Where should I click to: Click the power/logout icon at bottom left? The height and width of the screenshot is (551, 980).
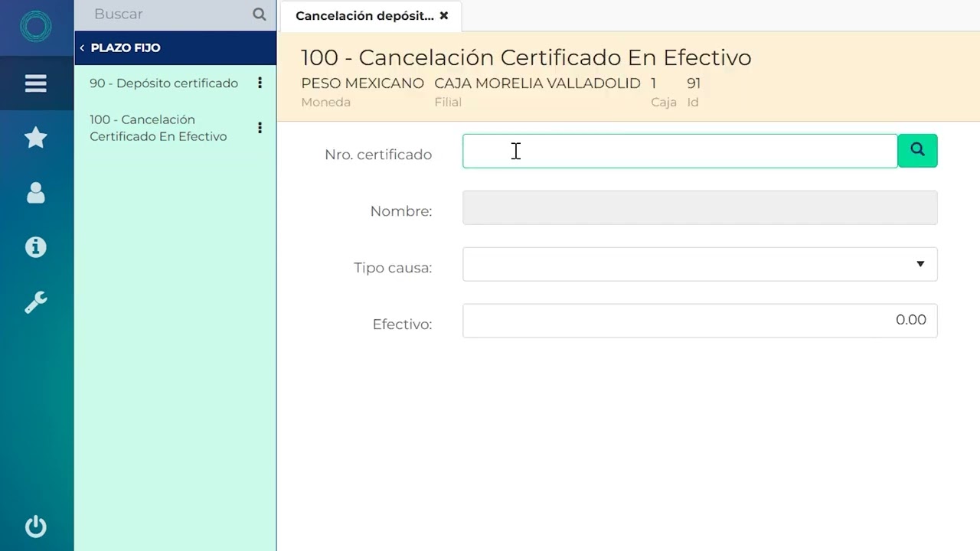coord(36,527)
